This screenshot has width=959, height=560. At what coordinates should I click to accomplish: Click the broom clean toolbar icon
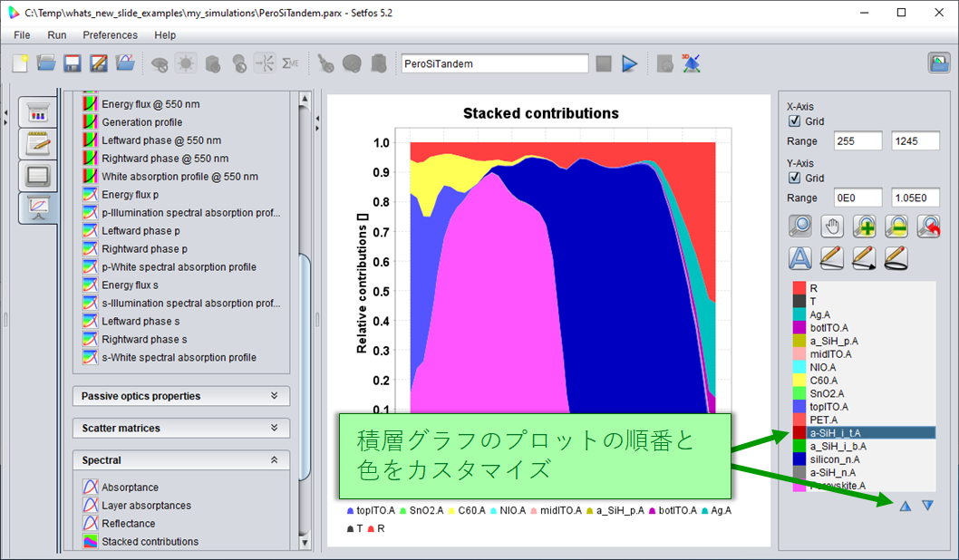pyautogui.click(x=325, y=63)
